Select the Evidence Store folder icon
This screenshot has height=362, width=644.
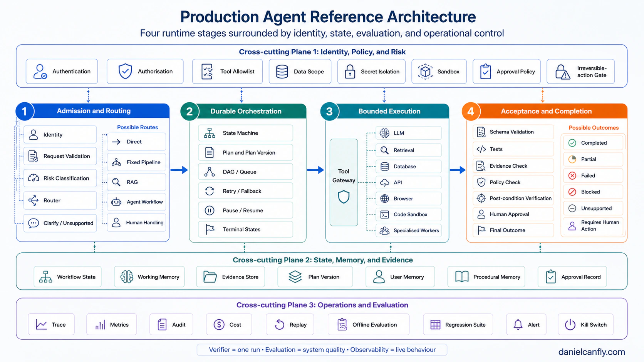210,277
